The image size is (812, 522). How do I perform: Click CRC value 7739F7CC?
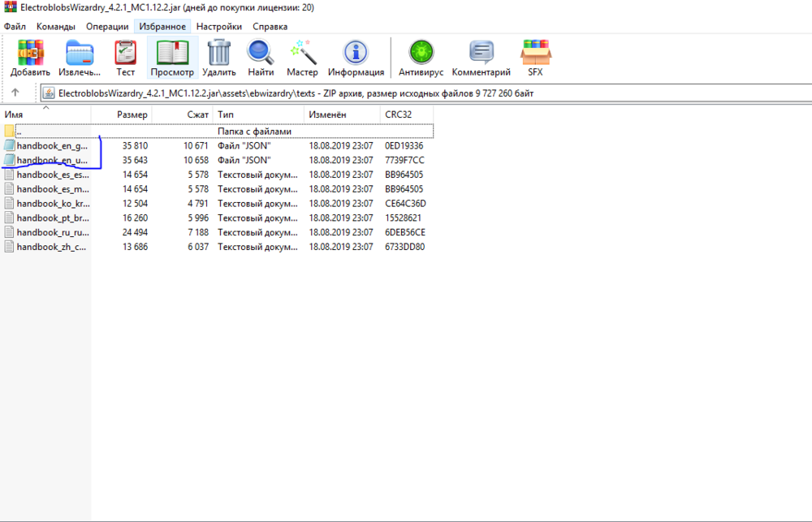(404, 160)
